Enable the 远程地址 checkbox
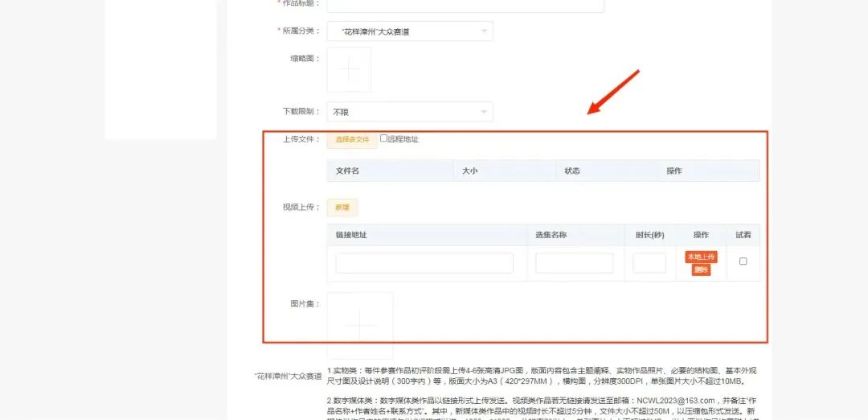Image resolution: width=868 pixels, height=420 pixels. tap(383, 138)
